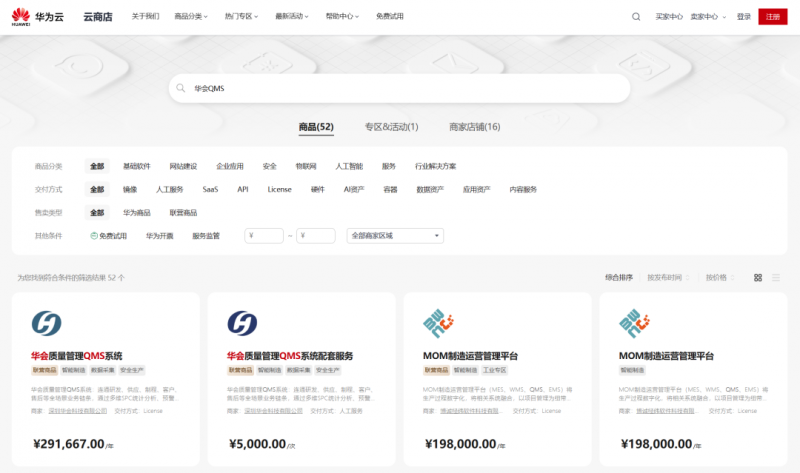Open the 买家中心 link
800x473 pixels.
(x=669, y=17)
